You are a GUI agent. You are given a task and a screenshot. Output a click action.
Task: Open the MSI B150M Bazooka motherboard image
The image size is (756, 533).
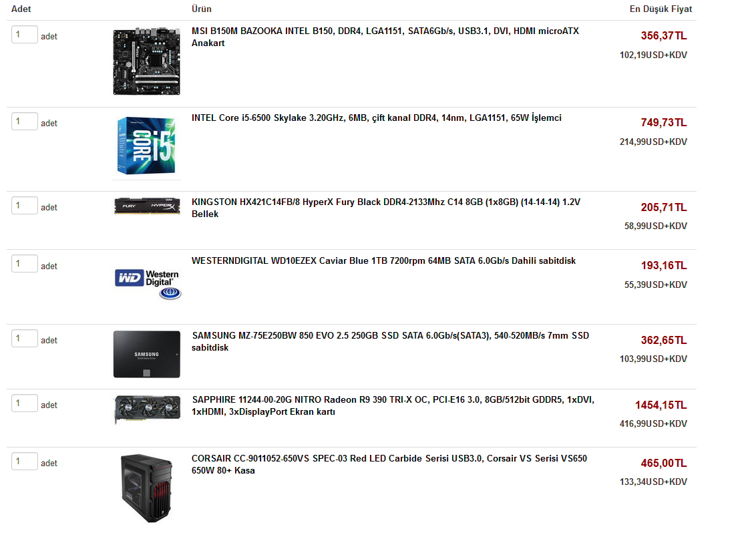pyautogui.click(x=146, y=61)
